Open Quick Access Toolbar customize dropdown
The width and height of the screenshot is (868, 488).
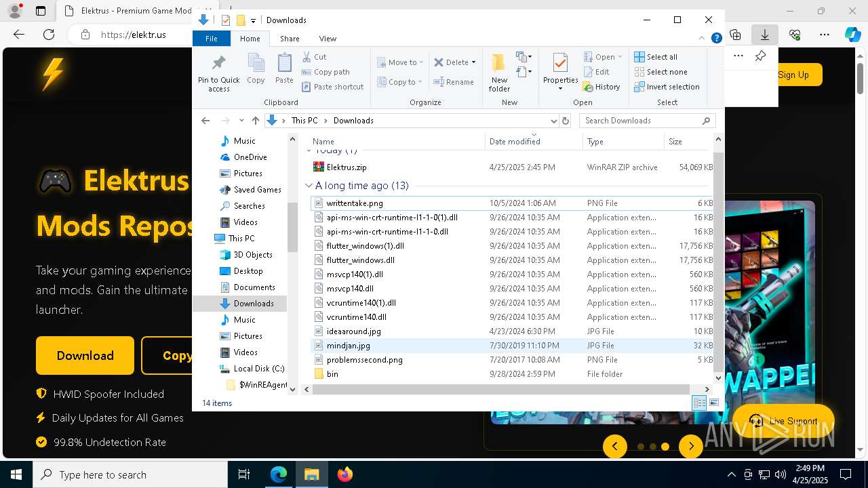pyautogui.click(x=253, y=20)
